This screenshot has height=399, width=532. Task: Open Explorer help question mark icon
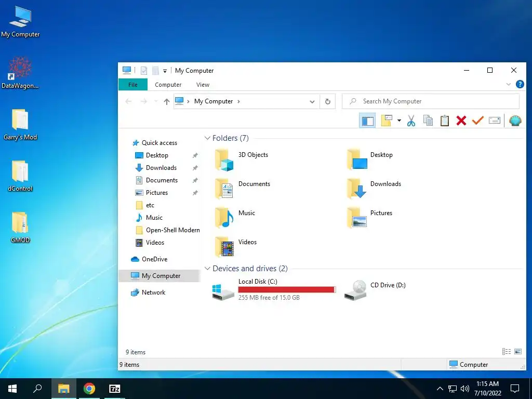520,84
